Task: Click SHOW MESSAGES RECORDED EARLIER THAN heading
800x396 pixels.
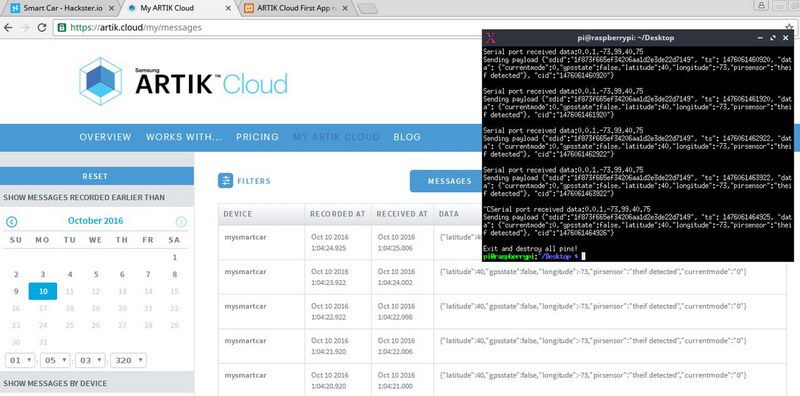Action: (x=84, y=197)
